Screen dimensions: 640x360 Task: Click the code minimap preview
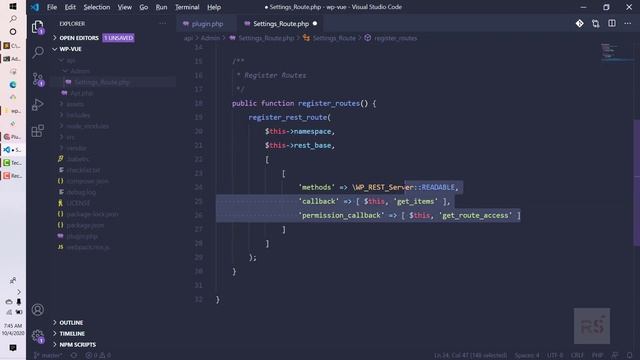[616, 52]
